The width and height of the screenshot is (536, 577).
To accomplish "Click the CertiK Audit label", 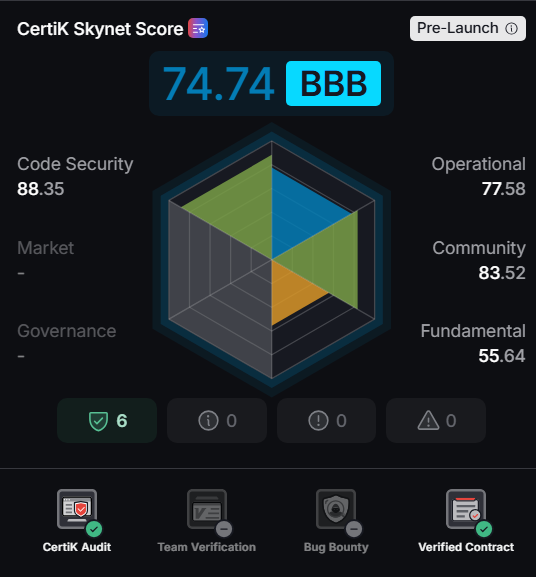I will (77, 547).
